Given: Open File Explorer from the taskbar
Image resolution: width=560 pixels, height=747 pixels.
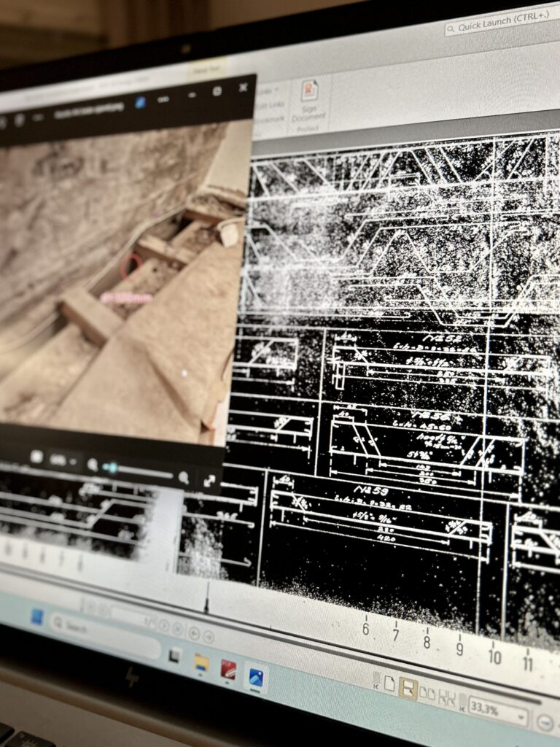Looking at the screenshot, I should [x=201, y=662].
